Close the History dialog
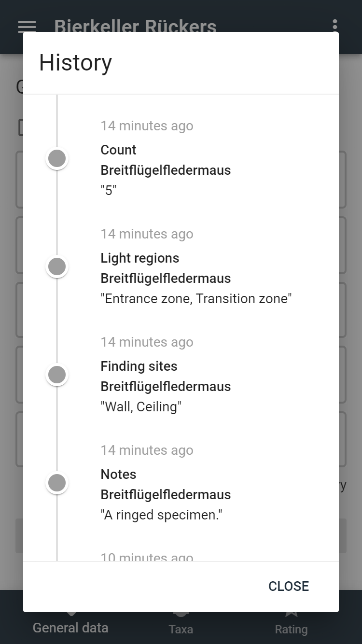The width and height of the screenshot is (362, 644). click(x=288, y=586)
